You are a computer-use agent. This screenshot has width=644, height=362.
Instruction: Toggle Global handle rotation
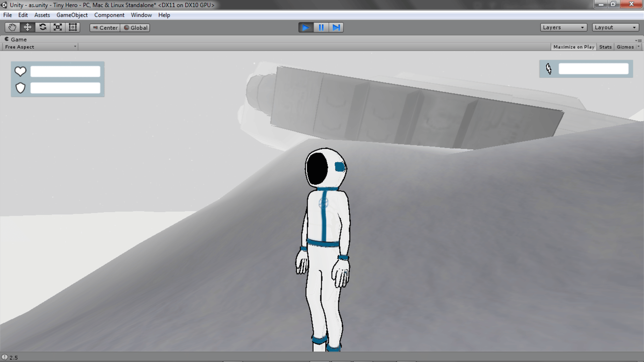tap(135, 28)
